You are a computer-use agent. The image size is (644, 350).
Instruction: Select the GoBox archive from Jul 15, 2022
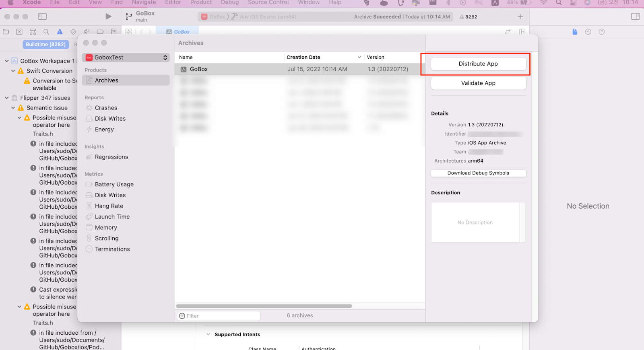pos(300,69)
